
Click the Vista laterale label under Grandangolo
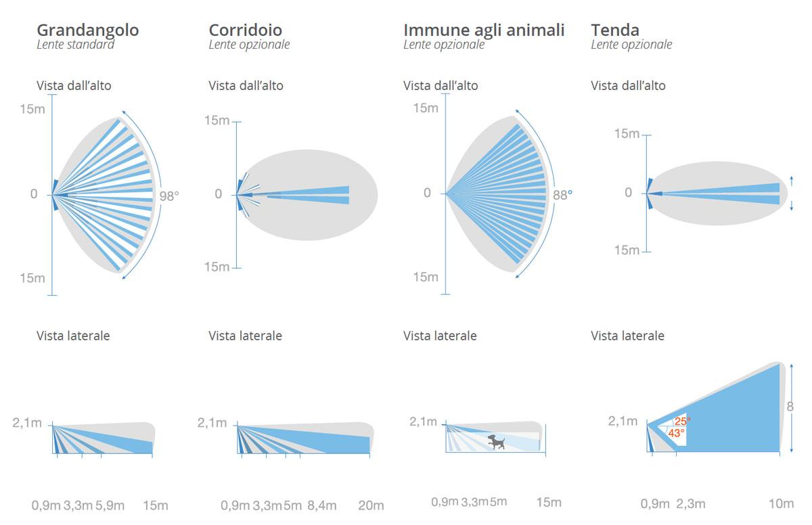(73, 336)
